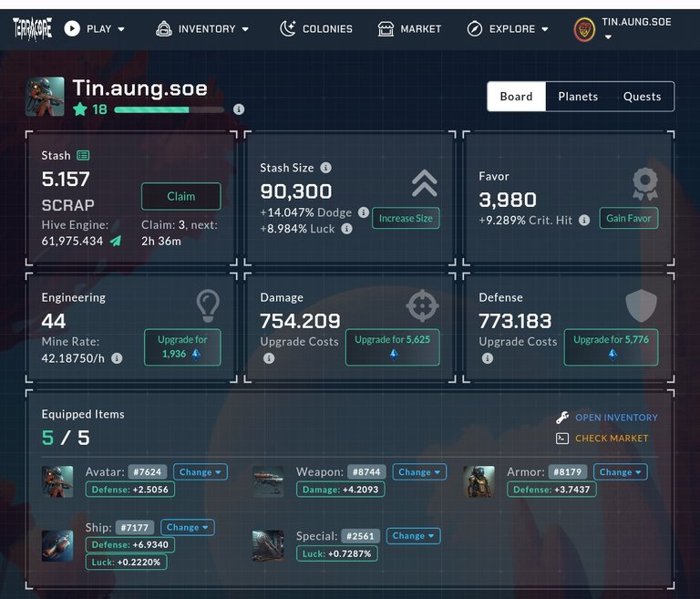The height and width of the screenshot is (599, 700).
Task: Click the info icon next to Mine Rate
Action: 117,358
